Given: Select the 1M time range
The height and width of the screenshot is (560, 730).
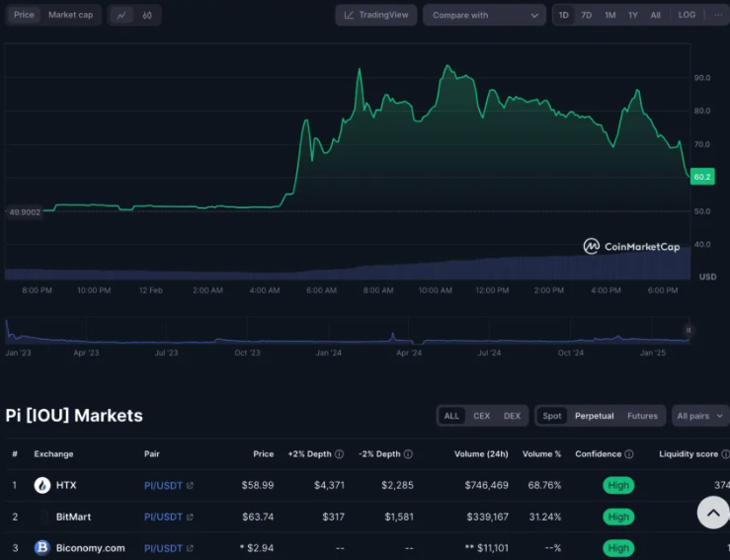Looking at the screenshot, I should coord(609,16).
